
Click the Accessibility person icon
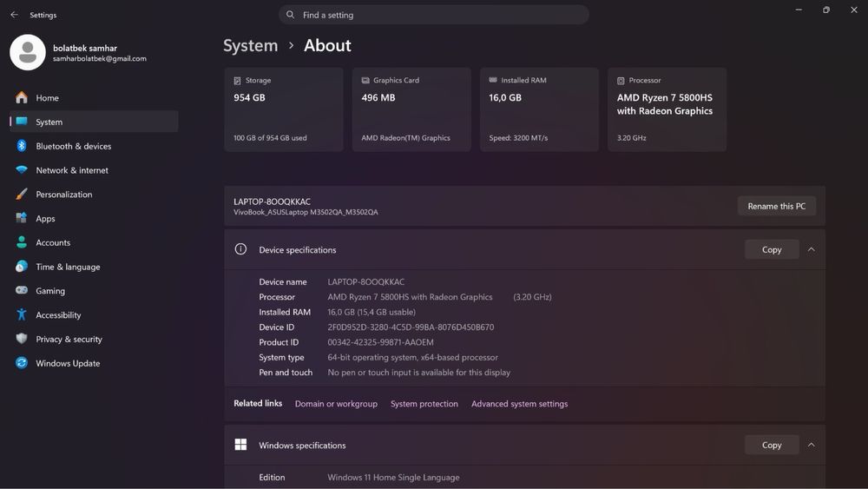coord(22,315)
